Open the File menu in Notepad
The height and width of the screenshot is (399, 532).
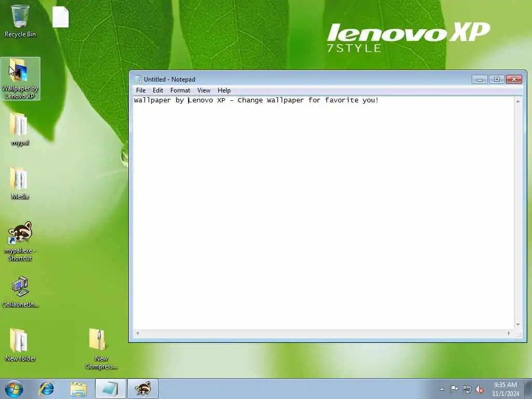click(x=141, y=90)
